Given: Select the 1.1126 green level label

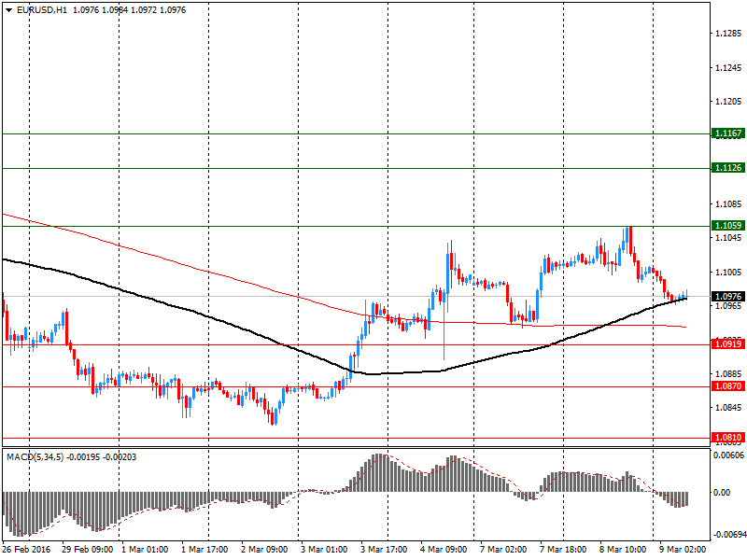Looking at the screenshot, I should 728,168.
